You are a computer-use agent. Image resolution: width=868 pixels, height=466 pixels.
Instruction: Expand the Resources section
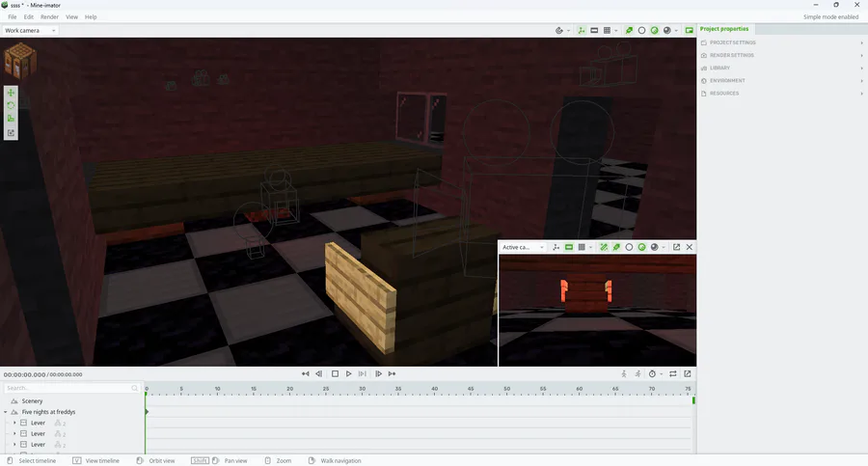coord(781,94)
